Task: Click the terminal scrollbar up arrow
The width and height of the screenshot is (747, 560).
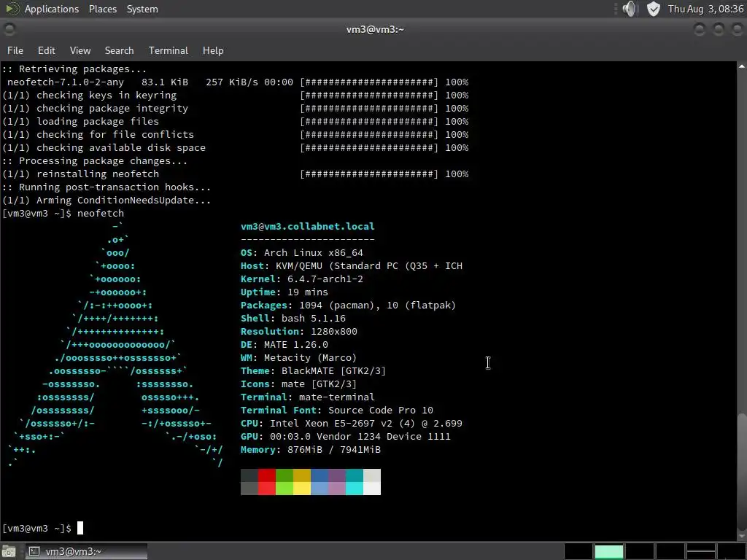Action: coord(742,66)
